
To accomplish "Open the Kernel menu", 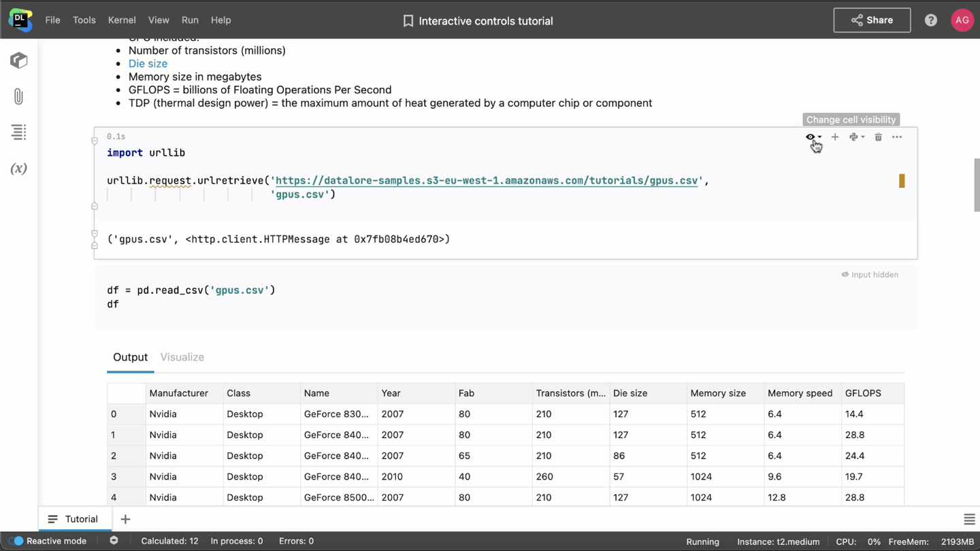I will click(122, 20).
